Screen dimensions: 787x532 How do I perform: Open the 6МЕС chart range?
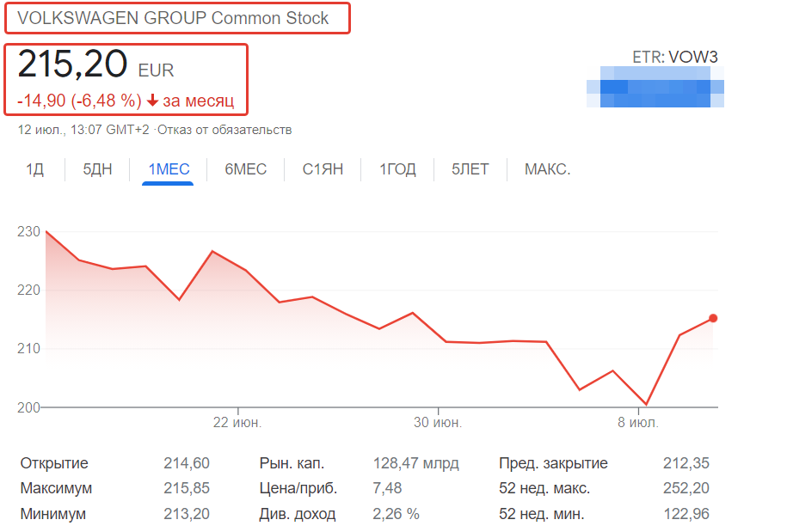tap(245, 169)
